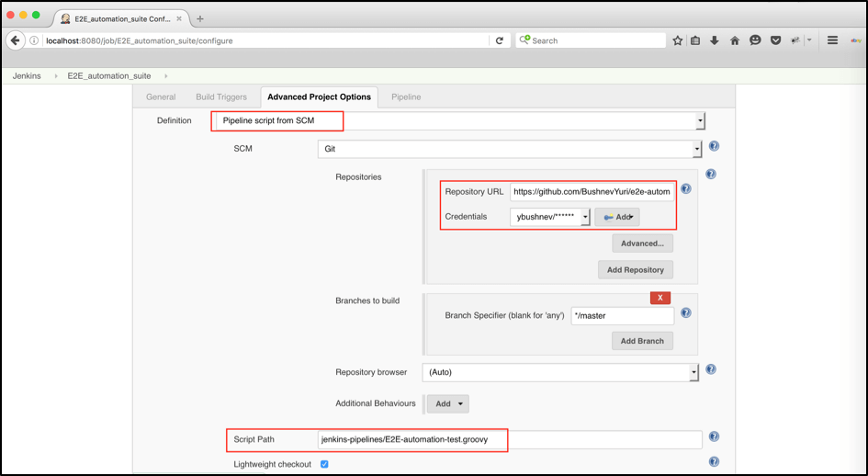Expand the Additional Behaviours Add dropdown
The height and width of the screenshot is (476, 868).
tap(448, 404)
